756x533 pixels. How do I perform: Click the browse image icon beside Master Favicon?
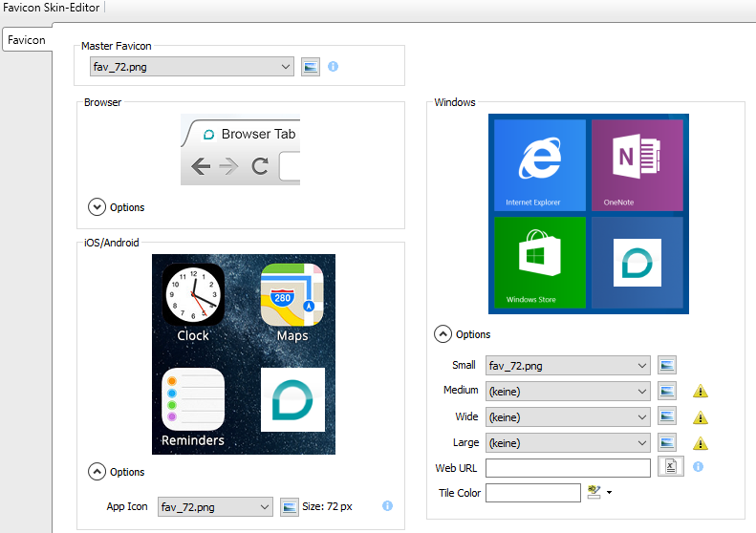pos(311,67)
